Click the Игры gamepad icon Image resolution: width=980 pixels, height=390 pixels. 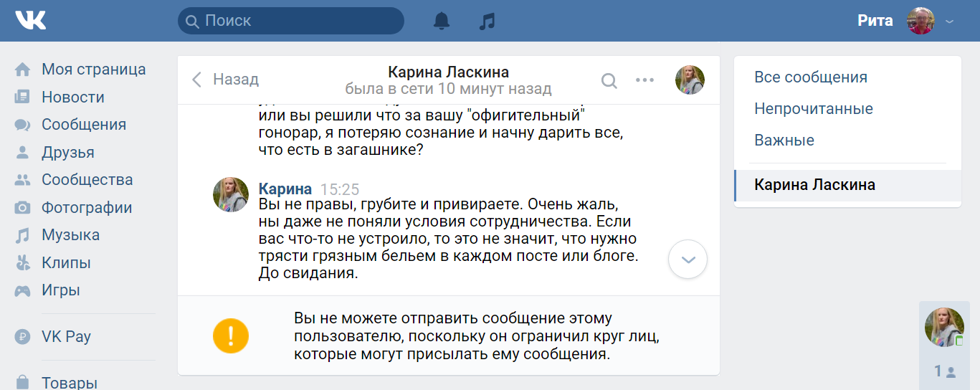coord(23,290)
